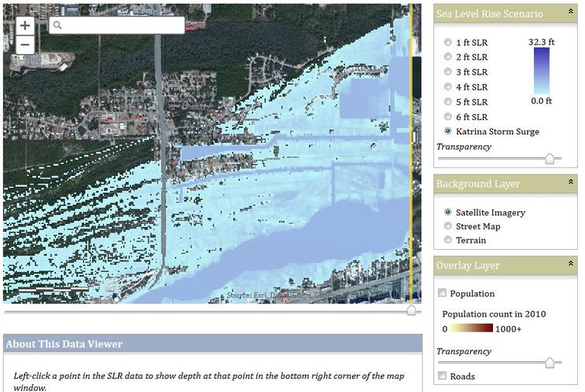585x392 pixels.
Task: Collapse the Background Layer panel
Action: [x=569, y=183]
